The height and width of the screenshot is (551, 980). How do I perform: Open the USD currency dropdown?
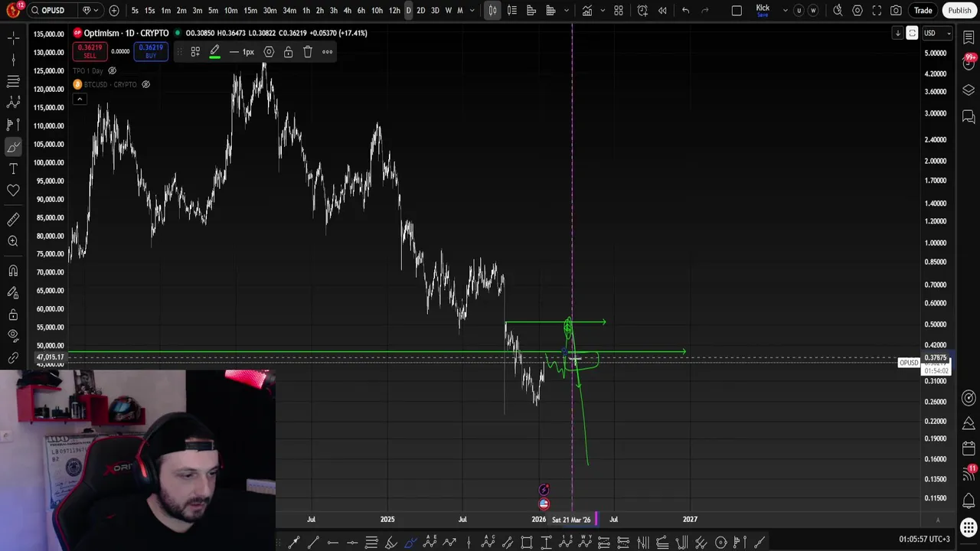click(937, 33)
